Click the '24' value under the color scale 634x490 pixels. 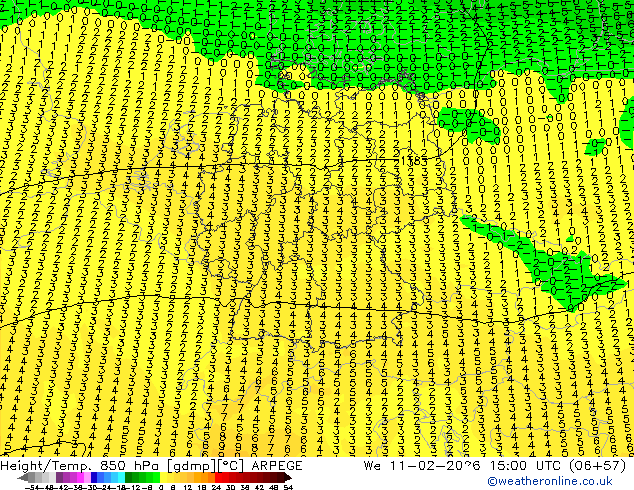point(216,488)
